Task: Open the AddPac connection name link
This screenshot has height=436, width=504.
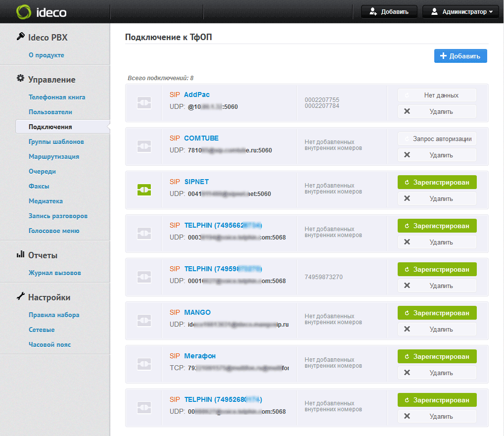Action: tap(197, 95)
